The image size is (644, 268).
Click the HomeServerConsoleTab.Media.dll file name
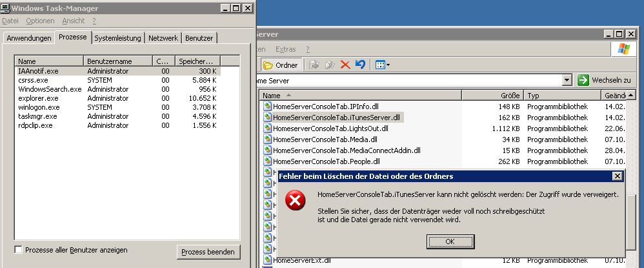click(325, 139)
